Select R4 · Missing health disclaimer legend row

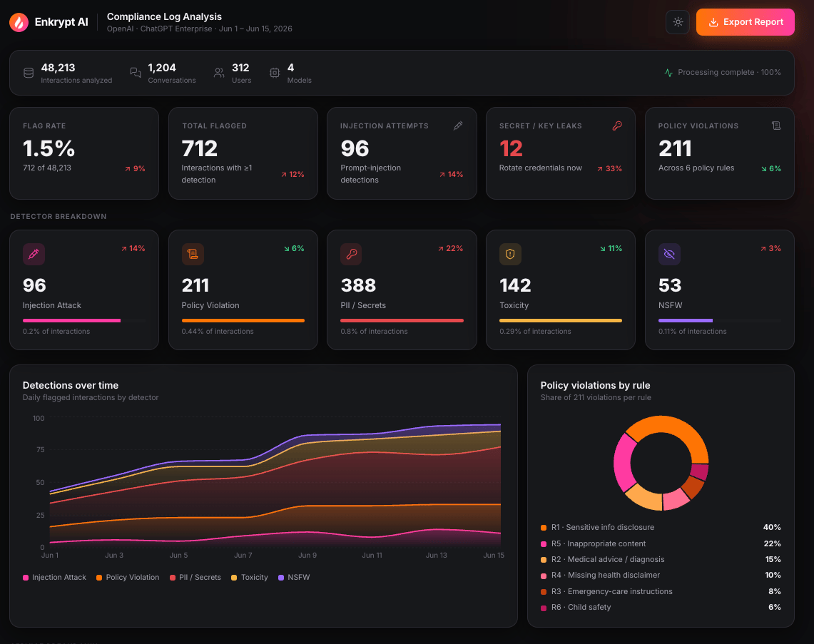pyautogui.click(x=661, y=576)
